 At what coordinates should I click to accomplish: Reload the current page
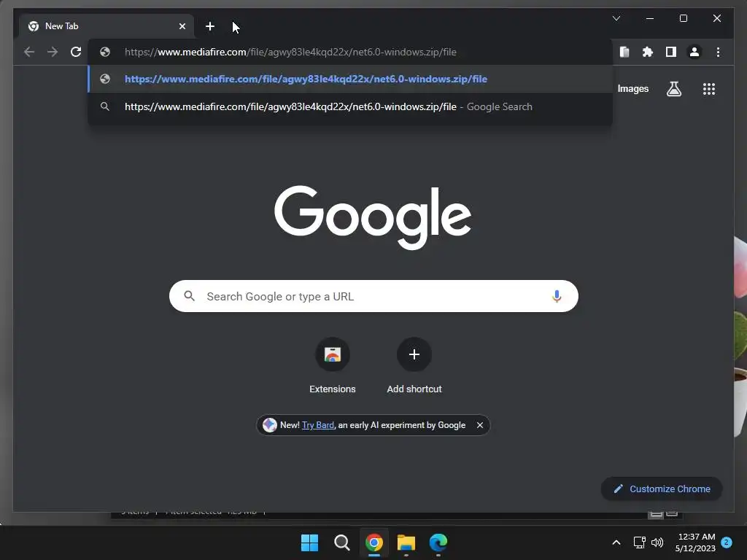click(76, 52)
